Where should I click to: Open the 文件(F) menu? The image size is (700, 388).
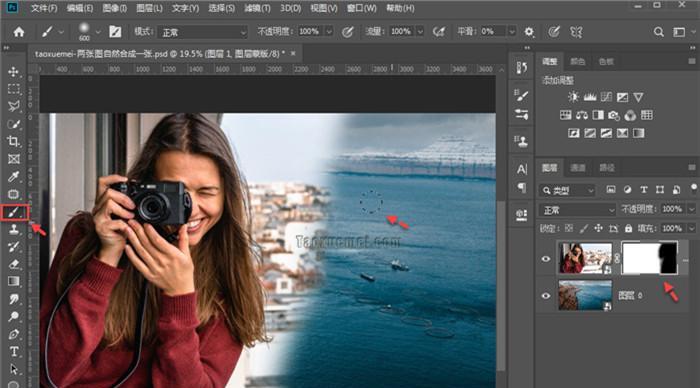(x=44, y=8)
